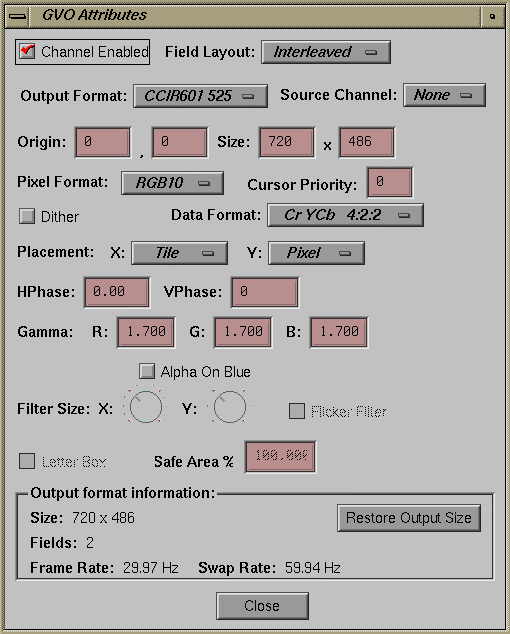Click the title bar minimize dot button
Viewport: 510px width, 634px height.
point(492,16)
